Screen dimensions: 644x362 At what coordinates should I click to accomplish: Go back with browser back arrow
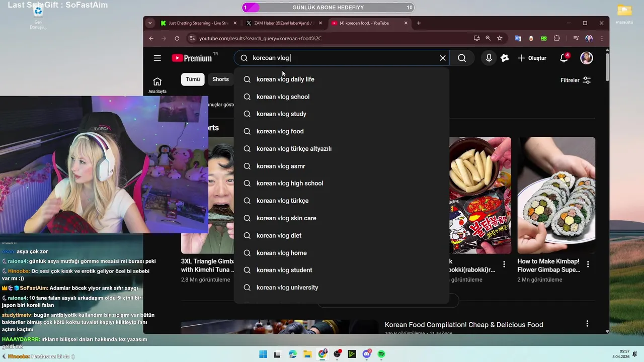151,38
